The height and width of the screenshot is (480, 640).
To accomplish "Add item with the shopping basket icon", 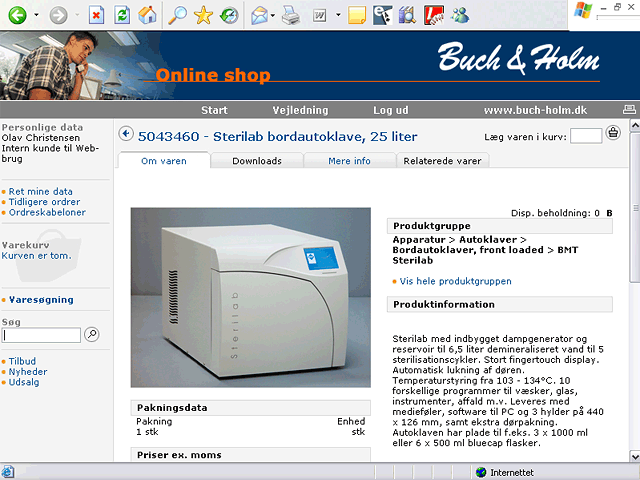I will click(x=613, y=133).
